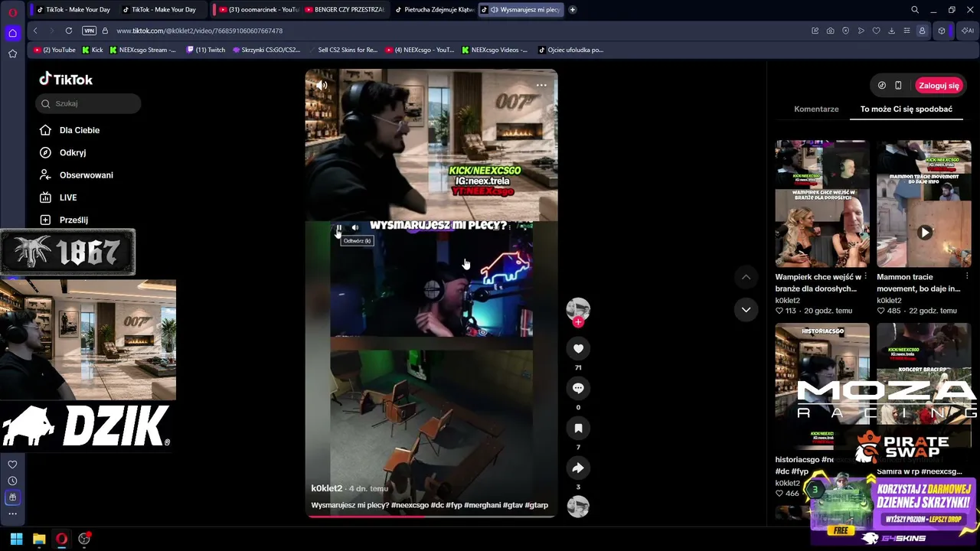Open the sidebar history clock icon
Image resolution: width=980 pixels, height=551 pixels.
pyautogui.click(x=12, y=481)
